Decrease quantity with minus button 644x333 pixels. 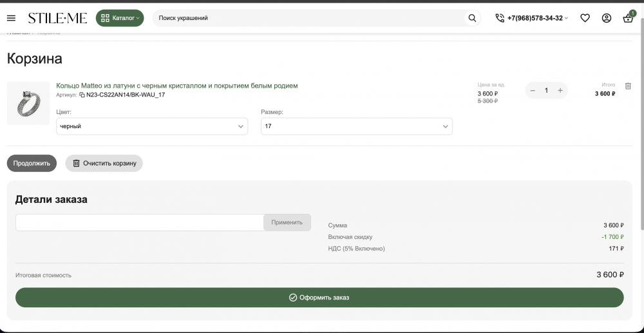[533, 90]
